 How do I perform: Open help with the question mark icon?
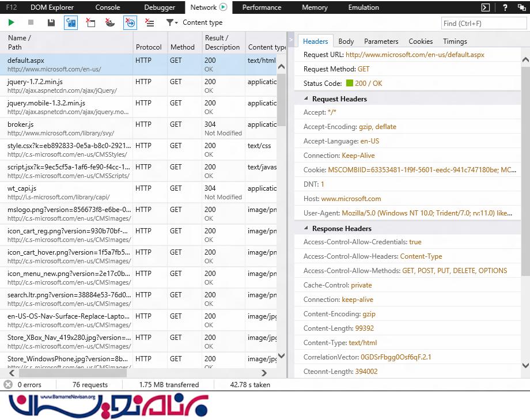[x=505, y=7]
